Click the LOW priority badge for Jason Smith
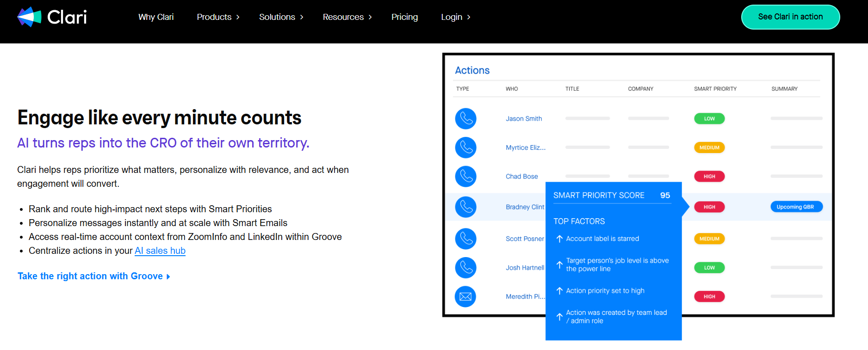 coord(709,119)
